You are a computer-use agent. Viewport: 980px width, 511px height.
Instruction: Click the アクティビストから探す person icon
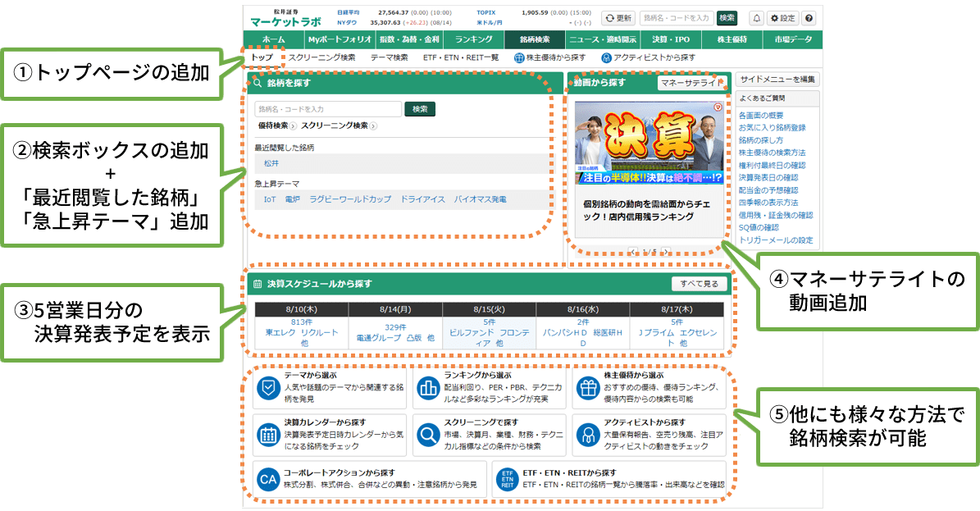click(606, 58)
